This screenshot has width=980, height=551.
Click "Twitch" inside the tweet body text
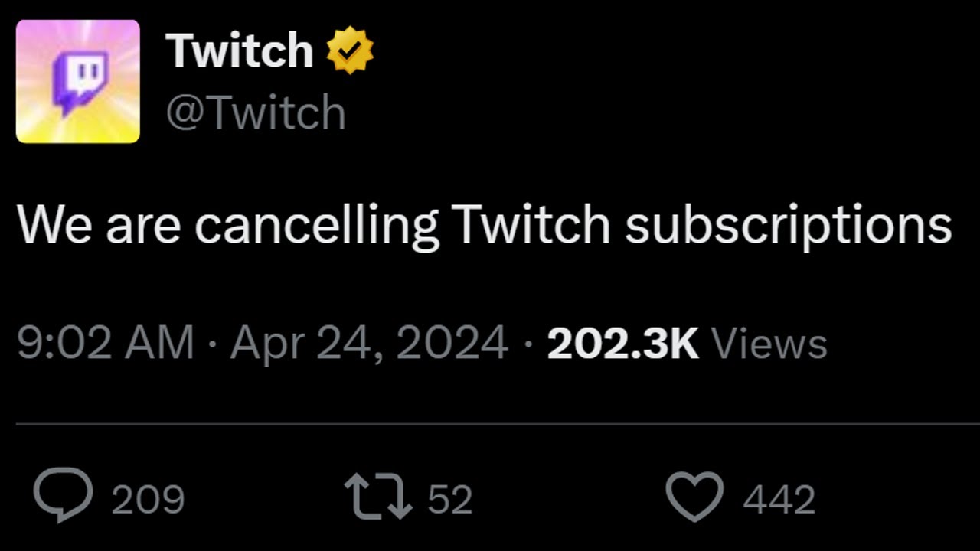pos(531,226)
